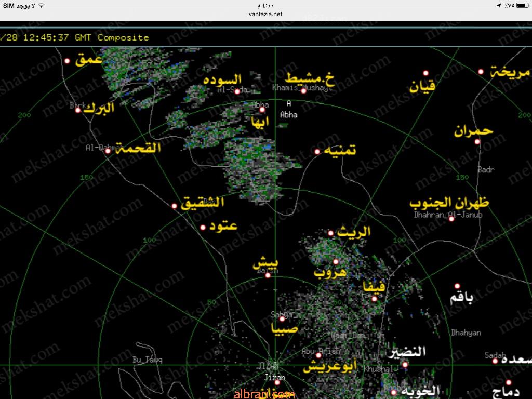Screen dimensions: 532x399
Task: Tap the هروب city label
Action: pos(330,272)
